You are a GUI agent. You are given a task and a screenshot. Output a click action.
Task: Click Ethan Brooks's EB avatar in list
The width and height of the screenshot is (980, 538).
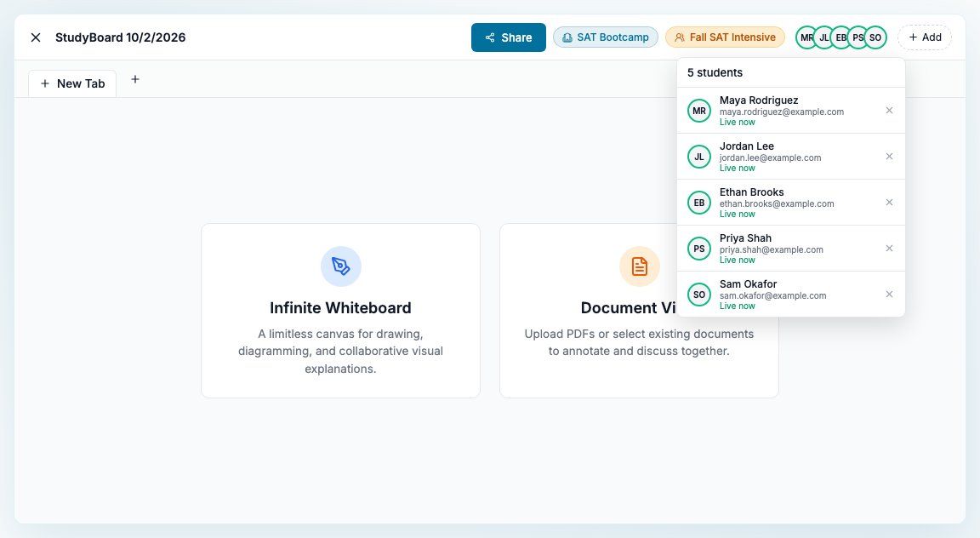699,203
